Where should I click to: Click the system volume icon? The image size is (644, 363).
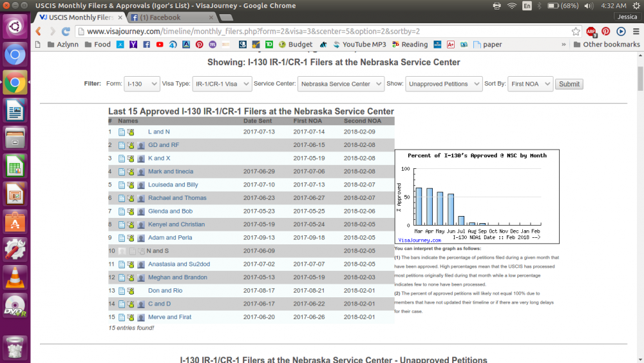pos(589,6)
